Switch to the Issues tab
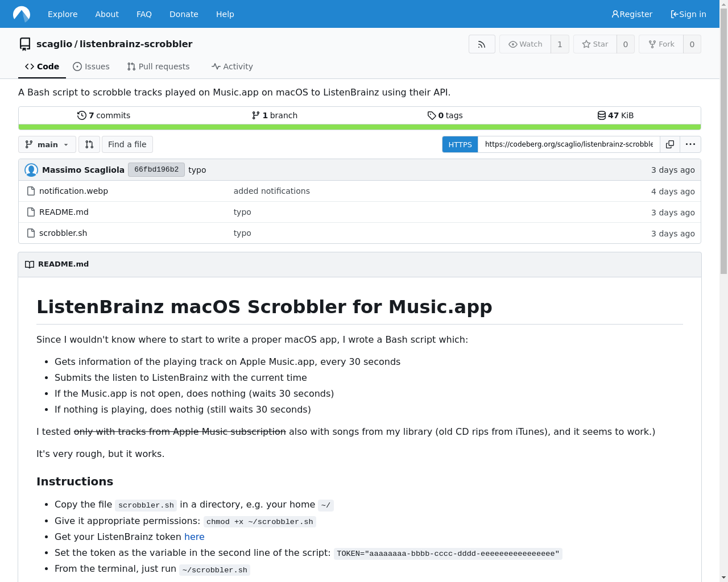This screenshot has width=728, height=582. [91, 66]
